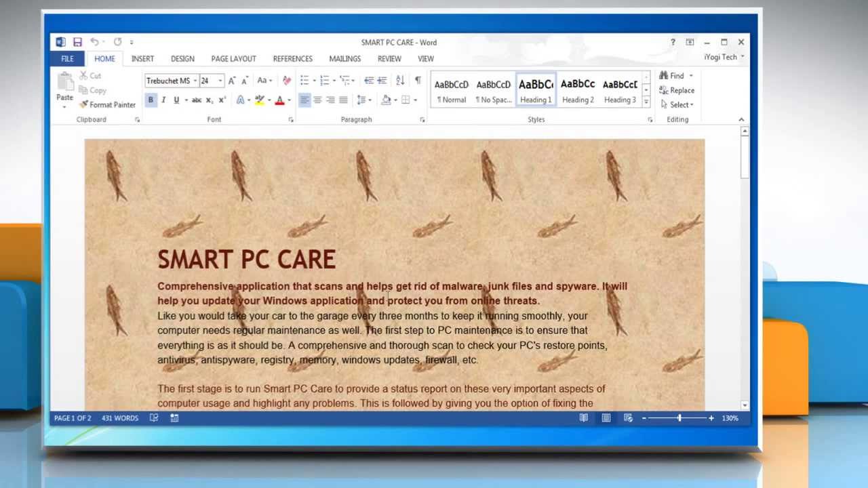Image resolution: width=868 pixels, height=488 pixels.
Task: Apply the Normal style
Action: 452,90
